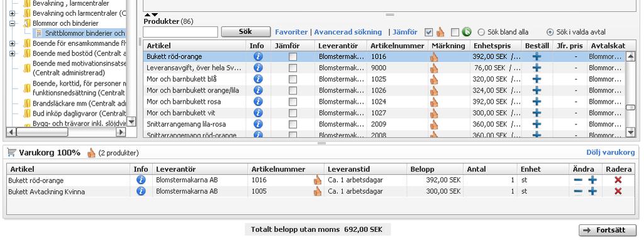Uncheck the thumbs-up filter checkbox

(x=429, y=32)
